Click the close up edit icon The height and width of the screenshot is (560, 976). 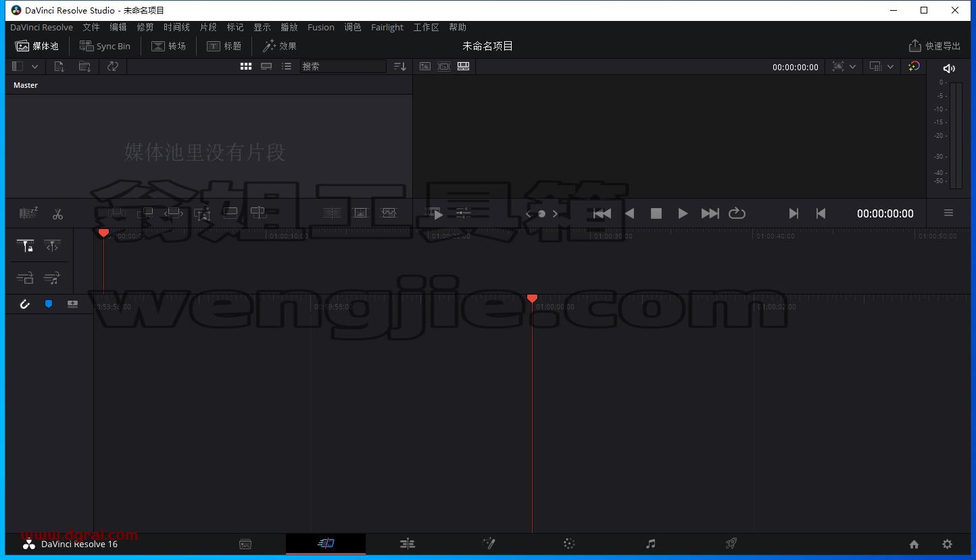(203, 213)
